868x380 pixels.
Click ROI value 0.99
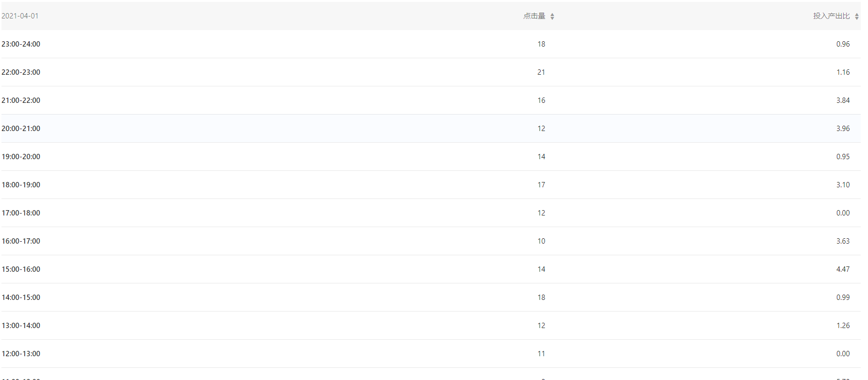coord(843,297)
